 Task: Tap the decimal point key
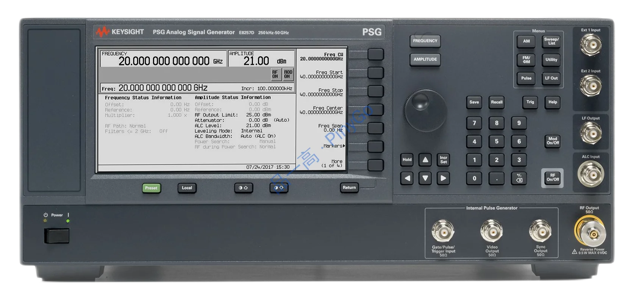tap(497, 179)
